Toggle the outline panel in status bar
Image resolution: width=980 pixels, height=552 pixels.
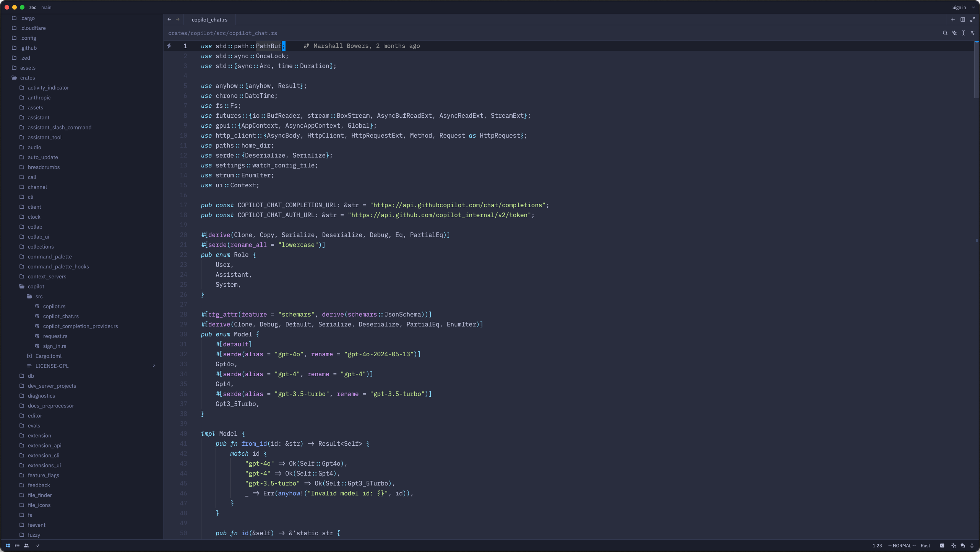point(17,546)
